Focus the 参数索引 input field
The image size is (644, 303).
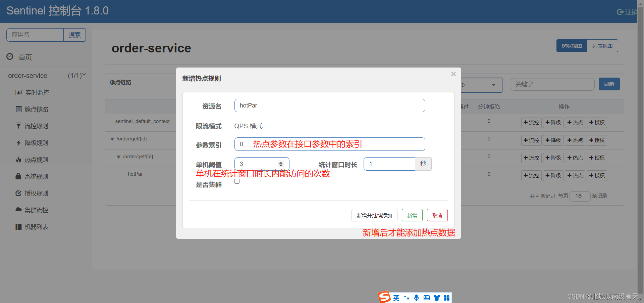click(330, 144)
